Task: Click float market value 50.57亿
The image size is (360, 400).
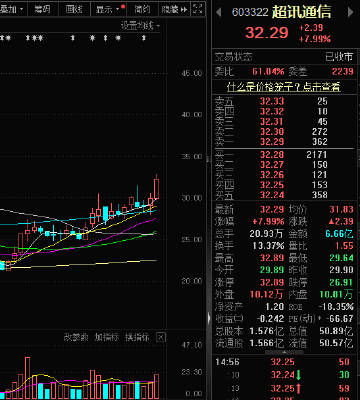Action: point(335,343)
